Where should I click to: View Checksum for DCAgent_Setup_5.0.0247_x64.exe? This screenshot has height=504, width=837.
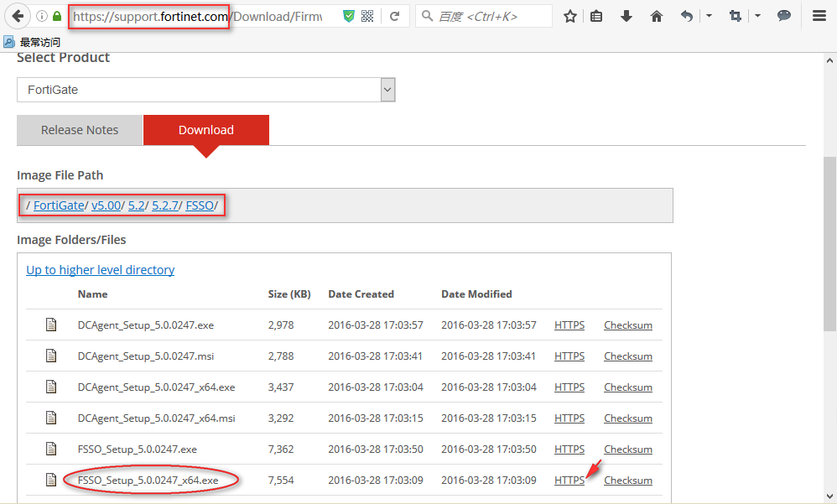[627, 387]
